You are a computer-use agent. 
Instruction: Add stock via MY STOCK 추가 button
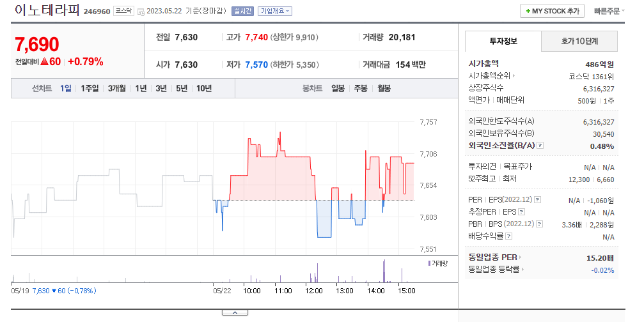coord(552,11)
